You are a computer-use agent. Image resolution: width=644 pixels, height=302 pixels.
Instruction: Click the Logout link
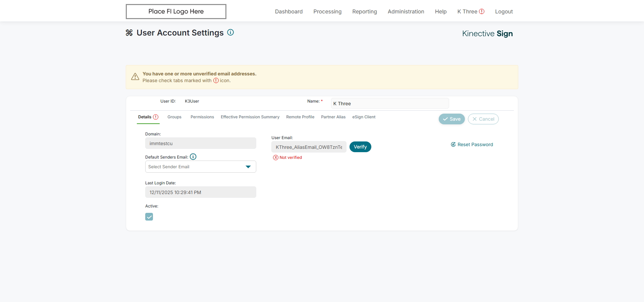(x=504, y=11)
